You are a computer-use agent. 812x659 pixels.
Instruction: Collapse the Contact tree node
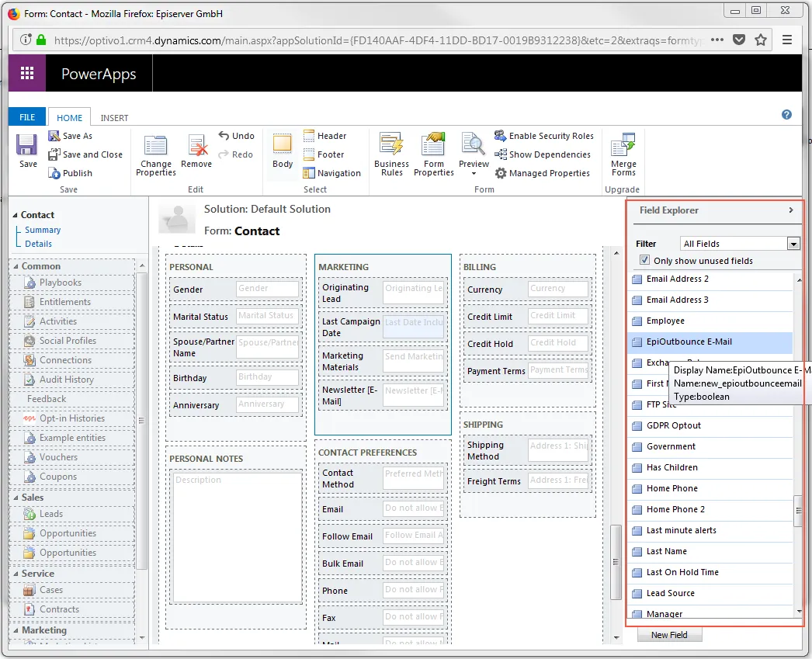(x=15, y=215)
